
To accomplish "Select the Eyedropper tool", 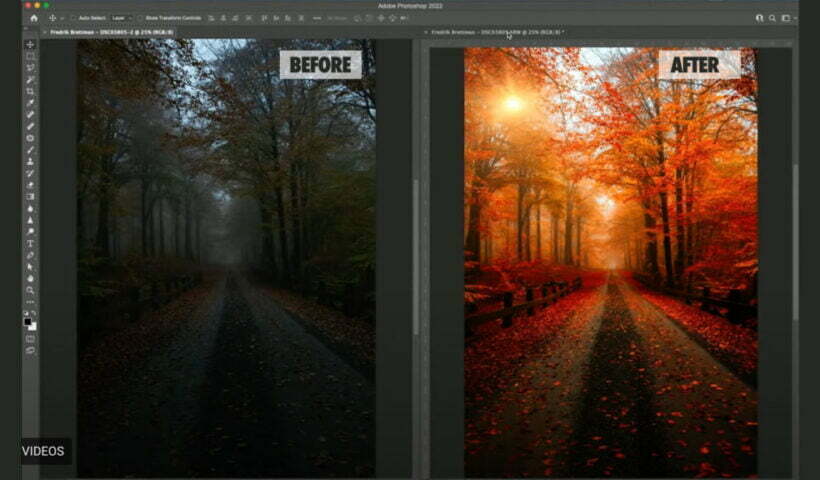I will 30,103.
